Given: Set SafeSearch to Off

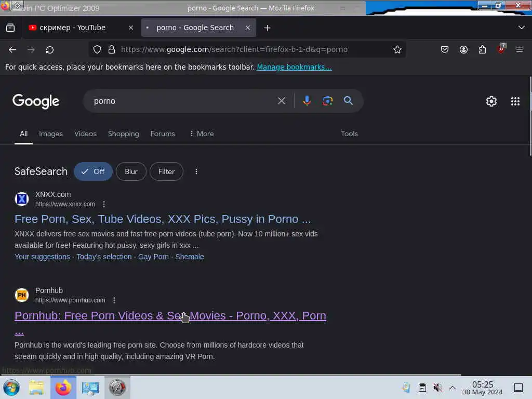Looking at the screenshot, I should click(93, 171).
